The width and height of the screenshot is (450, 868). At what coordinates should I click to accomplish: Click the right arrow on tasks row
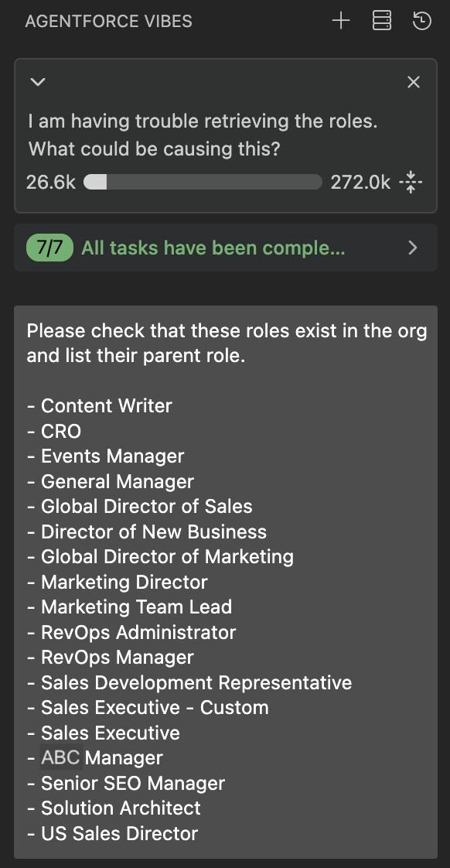pyautogui.click(x=412, y=248)
